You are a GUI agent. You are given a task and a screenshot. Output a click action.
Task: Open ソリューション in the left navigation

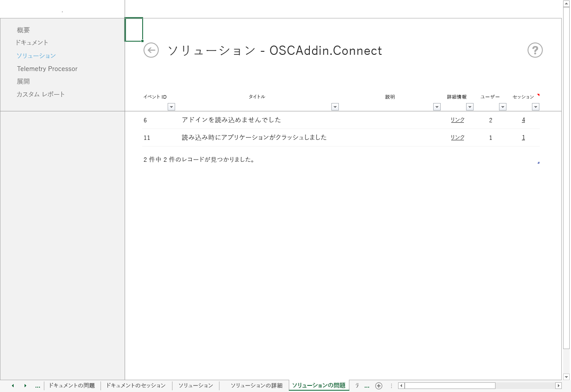tap(36, 56)
